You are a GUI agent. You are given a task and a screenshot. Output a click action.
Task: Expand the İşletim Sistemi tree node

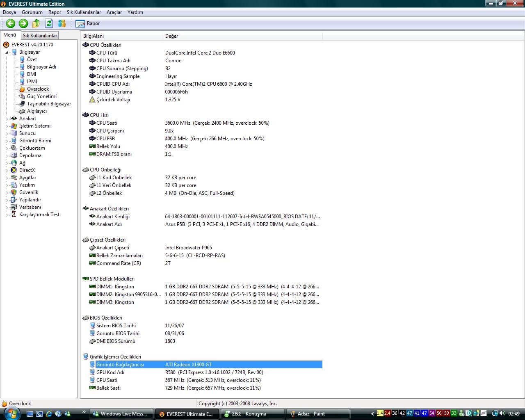point(7,126)
